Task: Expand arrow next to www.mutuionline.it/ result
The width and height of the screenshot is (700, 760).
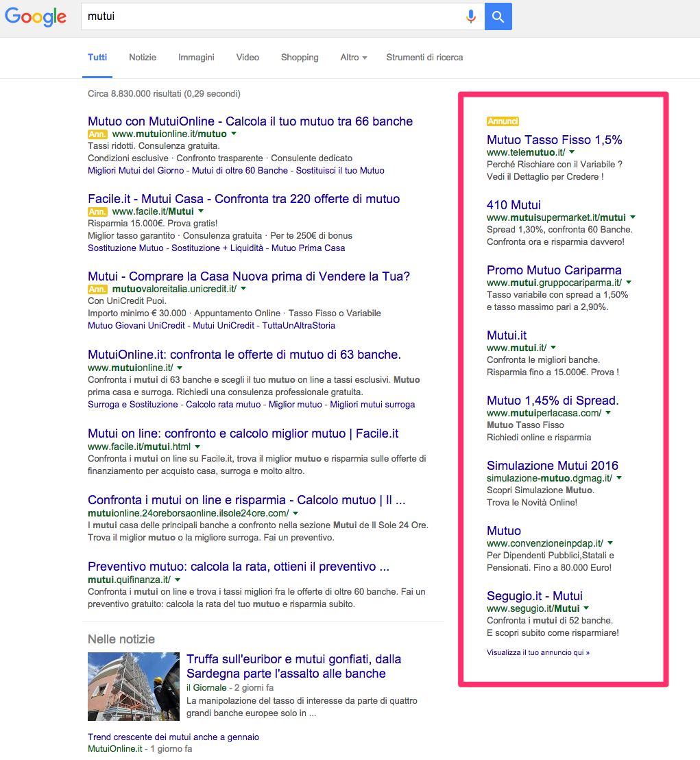Action: click(180, 368)
